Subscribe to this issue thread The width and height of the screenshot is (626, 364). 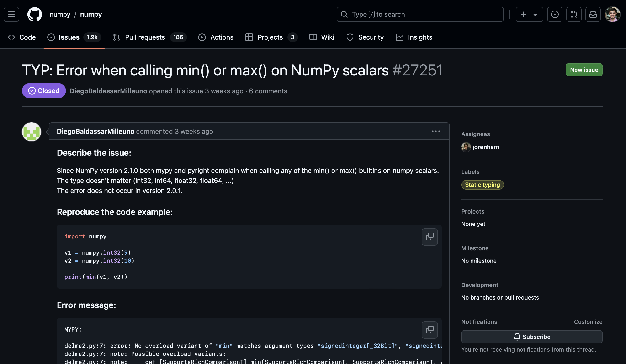click(x=532, y=337)
